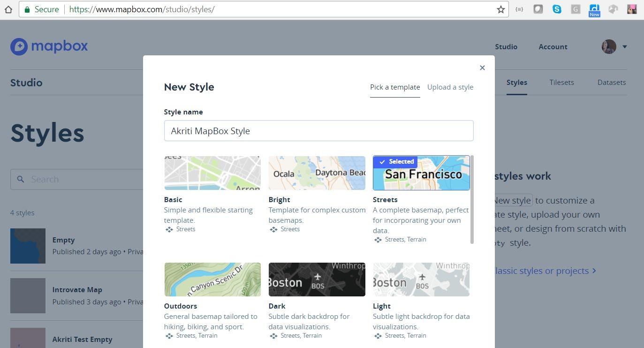Click the Dark template title
Image resolution: width=644 pixels, height=348 pixels.
tap(277, 306)
